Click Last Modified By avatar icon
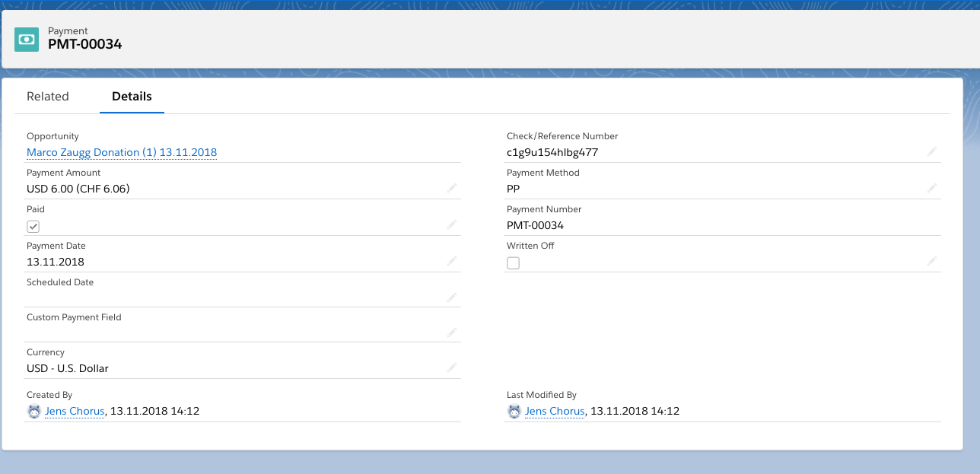The width and height of the screenshot is (980, 474). point(514,412)
